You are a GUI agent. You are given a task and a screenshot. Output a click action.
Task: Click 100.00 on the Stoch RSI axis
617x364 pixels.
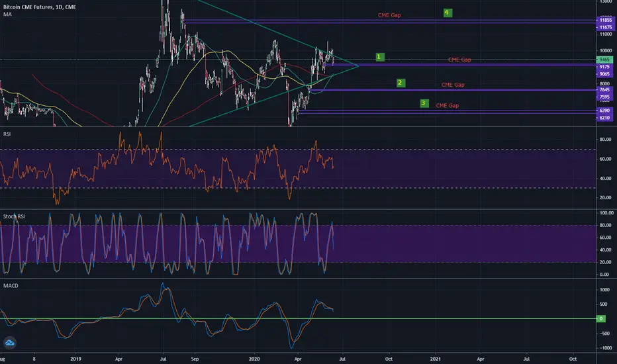click(x=606, y=213)
